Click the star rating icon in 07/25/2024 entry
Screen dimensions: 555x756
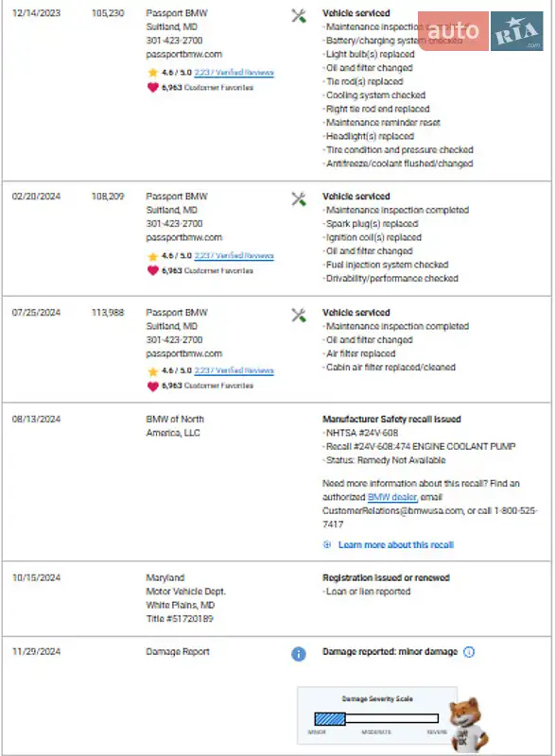[153, 371]
